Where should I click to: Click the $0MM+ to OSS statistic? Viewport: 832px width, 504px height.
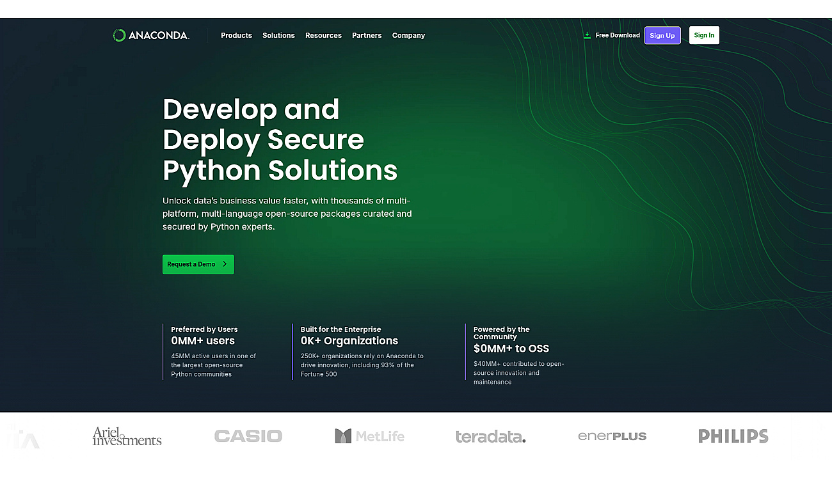coord(511,349)
